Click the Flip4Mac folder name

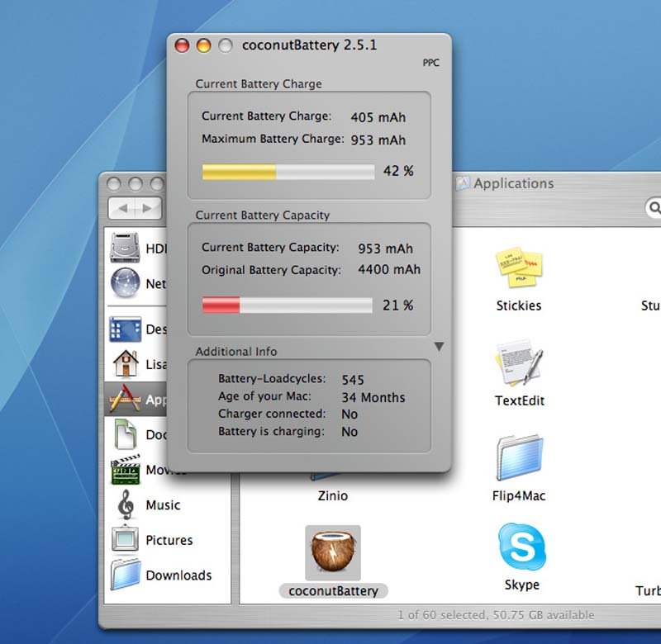[519, 495]
